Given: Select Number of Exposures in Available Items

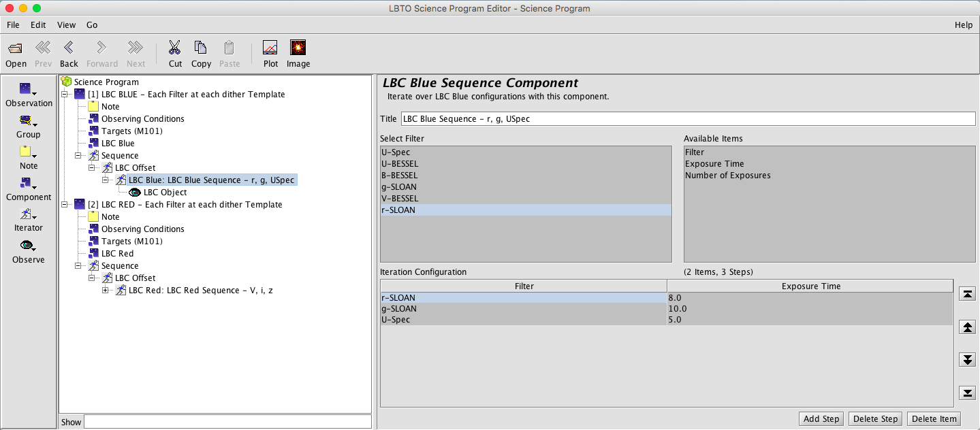Looking at the screenshot, I should point(829,176).
